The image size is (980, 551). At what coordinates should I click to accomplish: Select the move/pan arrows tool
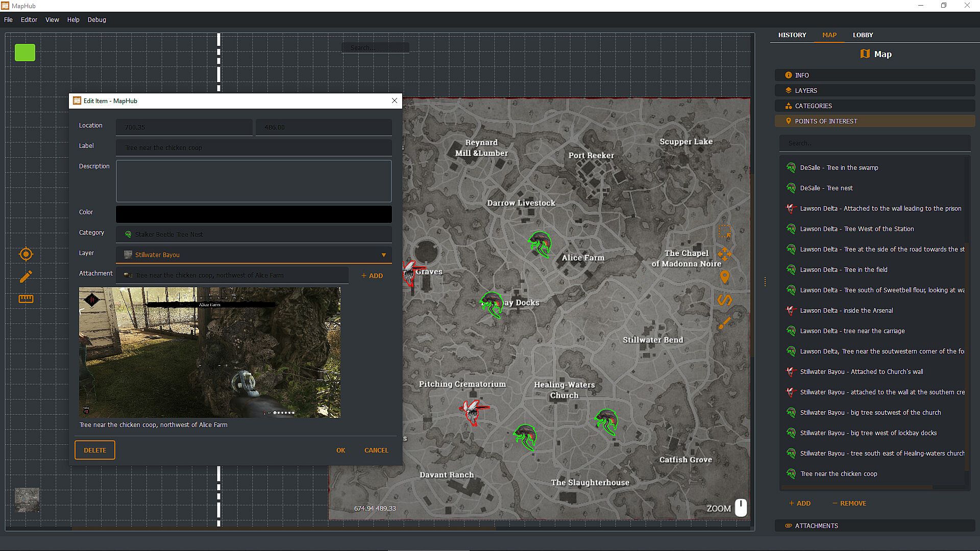coord(724,254)
